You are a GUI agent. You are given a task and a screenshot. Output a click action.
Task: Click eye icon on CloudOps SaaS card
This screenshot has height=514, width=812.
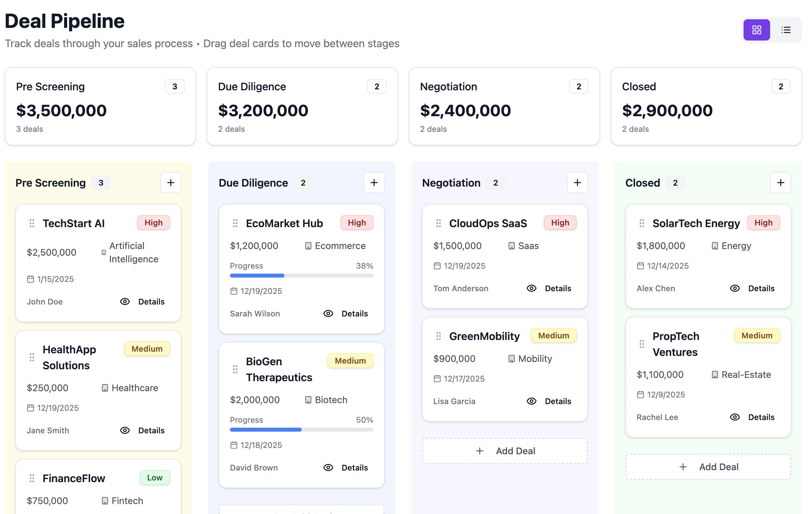pos(532,289)
